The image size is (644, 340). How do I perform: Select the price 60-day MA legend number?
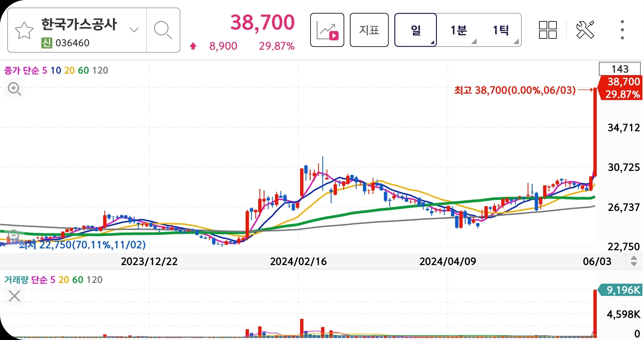pos(83,70)
